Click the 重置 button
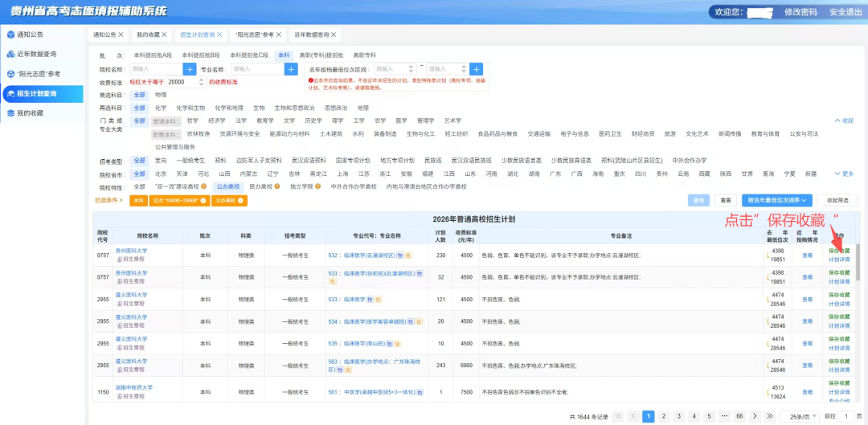868x425 pixels. point(725,200)
